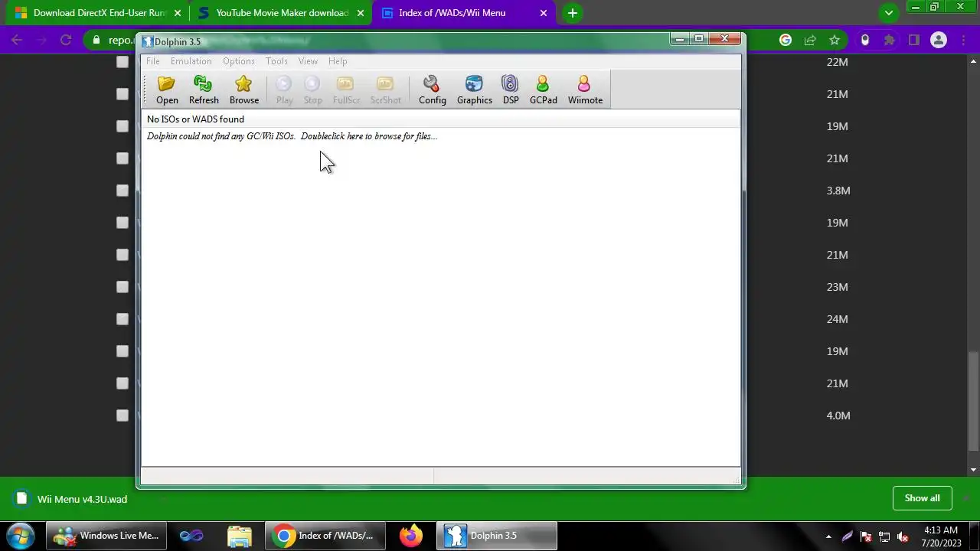This screenshot has width=980, height=551.
Task: Open Wiimote configuration
Action: pyautogui.click(x=585, y=90)
